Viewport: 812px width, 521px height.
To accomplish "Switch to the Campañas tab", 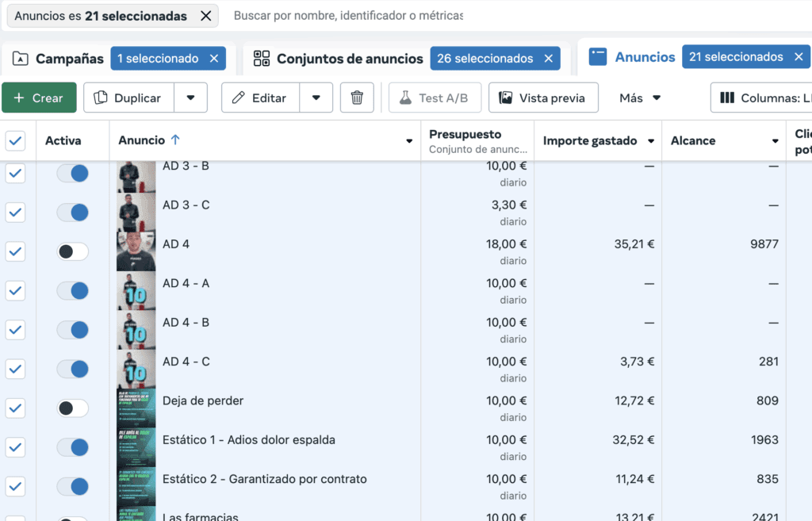I will click(x=59, y=59).
